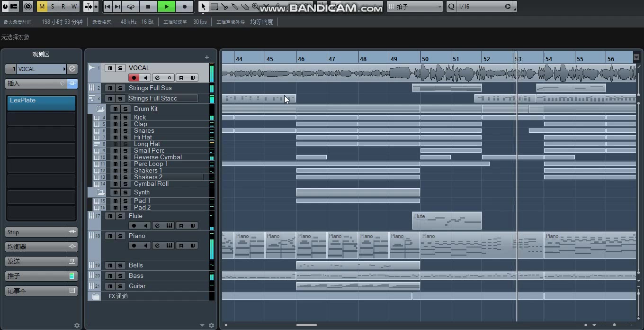This screenshot has height=330, width=644.
Task: Open channel settings 'e' on VOCAL track
Action: point(157,78)
